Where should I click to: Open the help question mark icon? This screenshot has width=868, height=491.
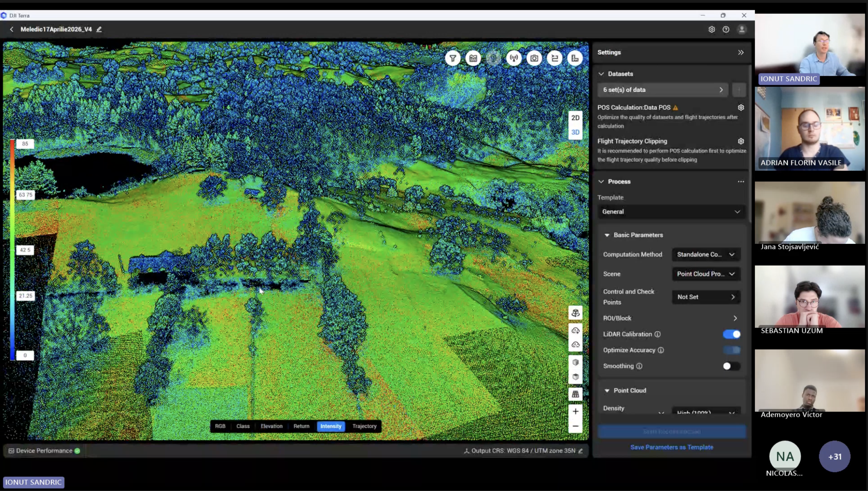click(726, 30)
